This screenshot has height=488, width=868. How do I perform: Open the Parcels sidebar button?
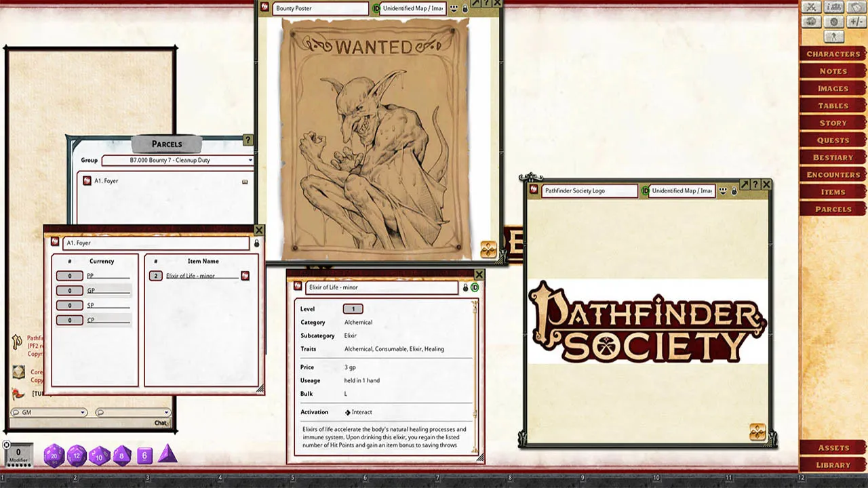point(833,209)
